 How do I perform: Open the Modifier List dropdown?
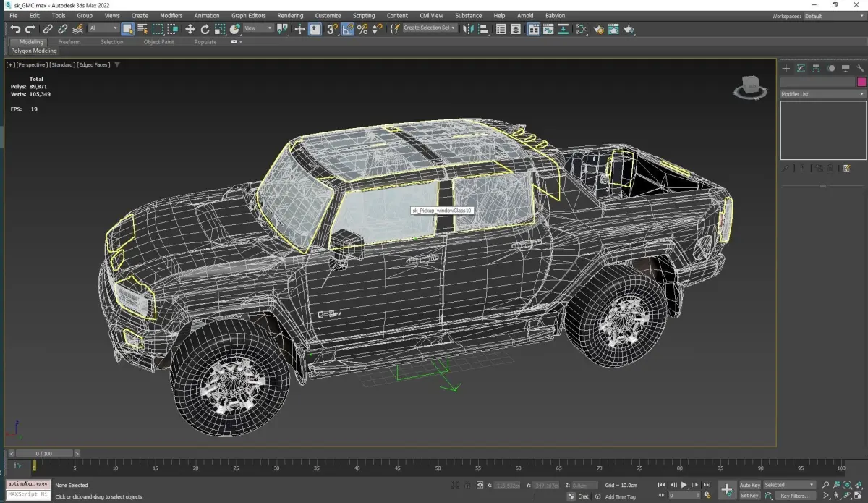click(x=822, y=94)
